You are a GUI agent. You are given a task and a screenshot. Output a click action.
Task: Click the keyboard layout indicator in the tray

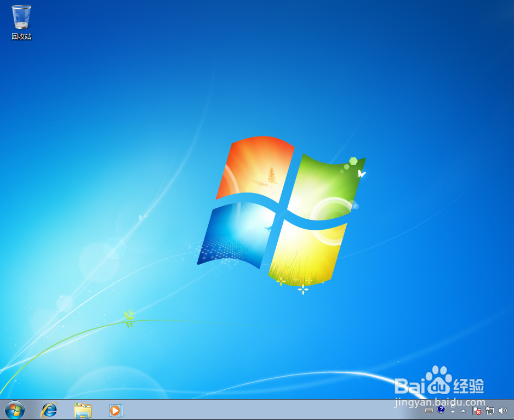point(430,410)
